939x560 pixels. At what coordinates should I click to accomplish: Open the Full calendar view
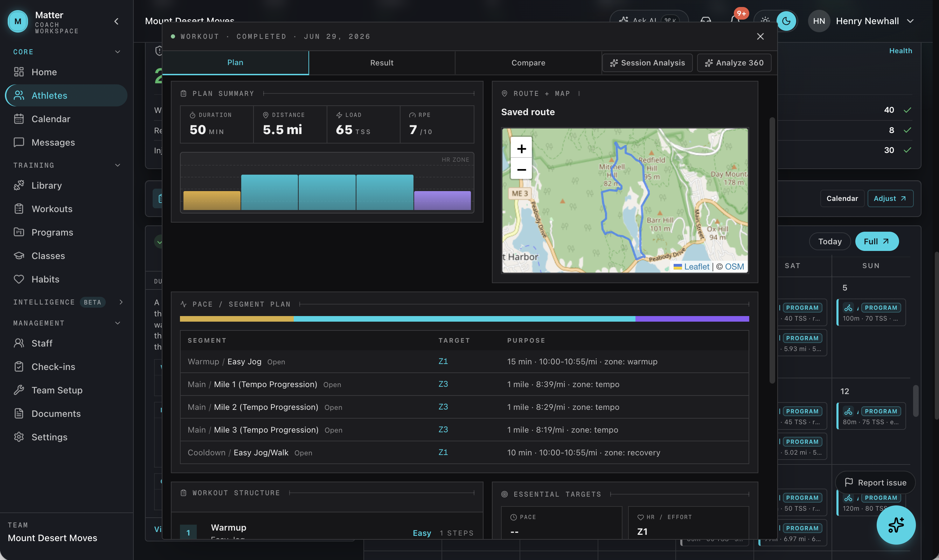pyautogui.click(x=876, y=241)
